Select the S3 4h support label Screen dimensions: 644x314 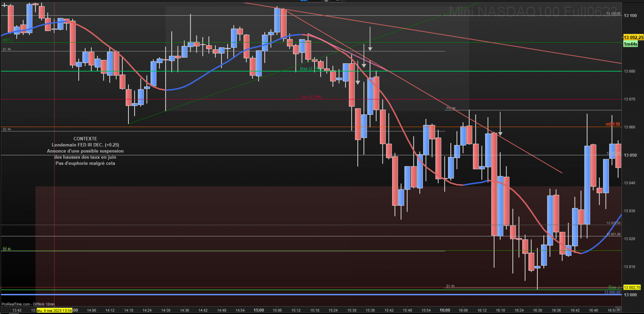point(7,249)
